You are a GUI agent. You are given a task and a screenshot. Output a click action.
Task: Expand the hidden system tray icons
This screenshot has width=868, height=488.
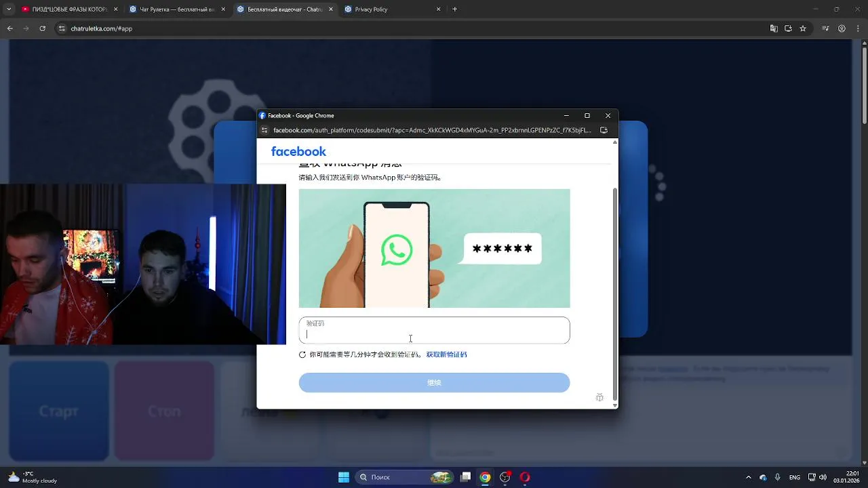(749, 477)
